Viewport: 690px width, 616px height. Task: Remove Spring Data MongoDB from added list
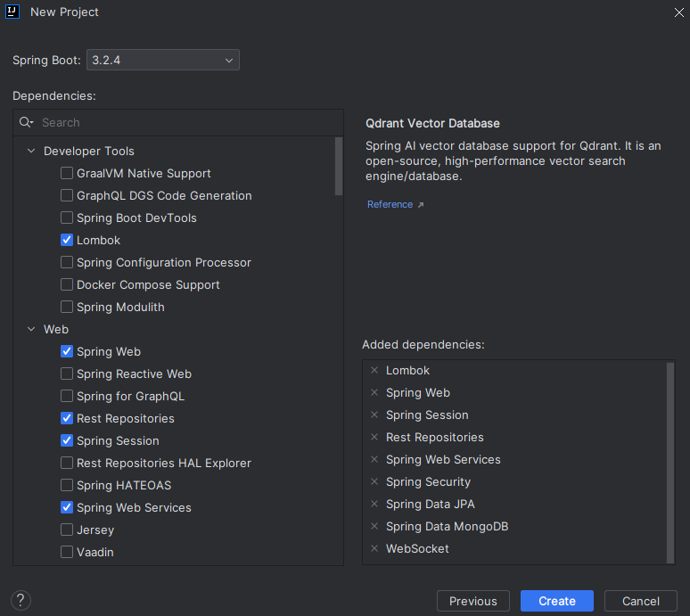pyautogui.click(x=374, y=527)
